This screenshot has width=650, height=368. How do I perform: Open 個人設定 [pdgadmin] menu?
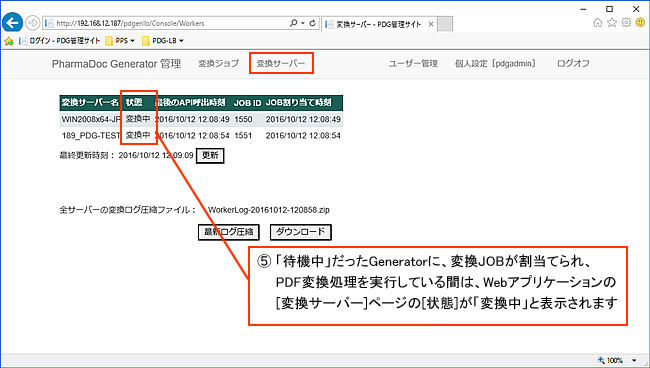pos(495,63)
